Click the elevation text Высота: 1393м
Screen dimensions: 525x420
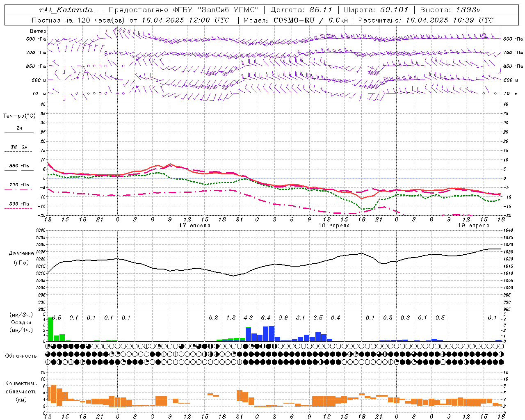[450, 10]
